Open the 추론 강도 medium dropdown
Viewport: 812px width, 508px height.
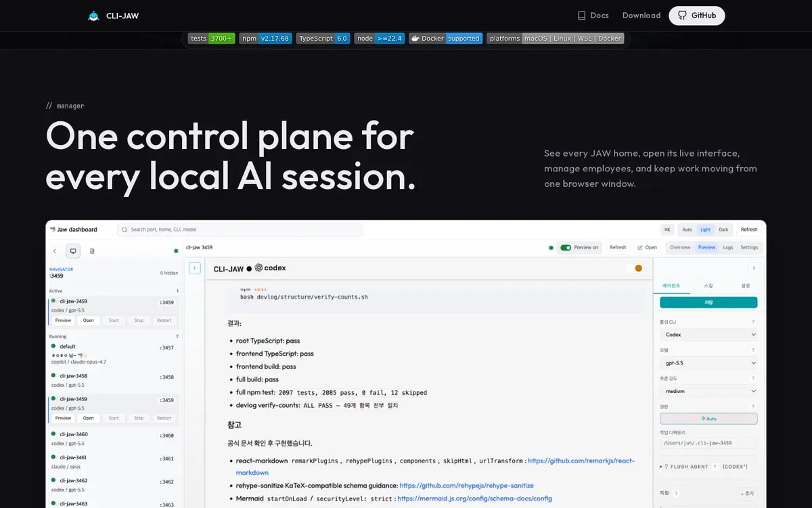point(708,391)
